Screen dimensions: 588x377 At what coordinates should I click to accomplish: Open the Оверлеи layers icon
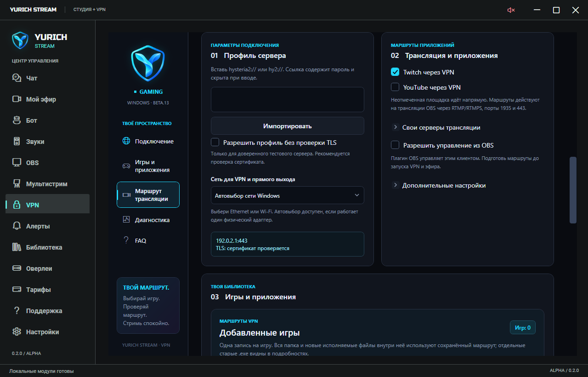pos(17,268)
